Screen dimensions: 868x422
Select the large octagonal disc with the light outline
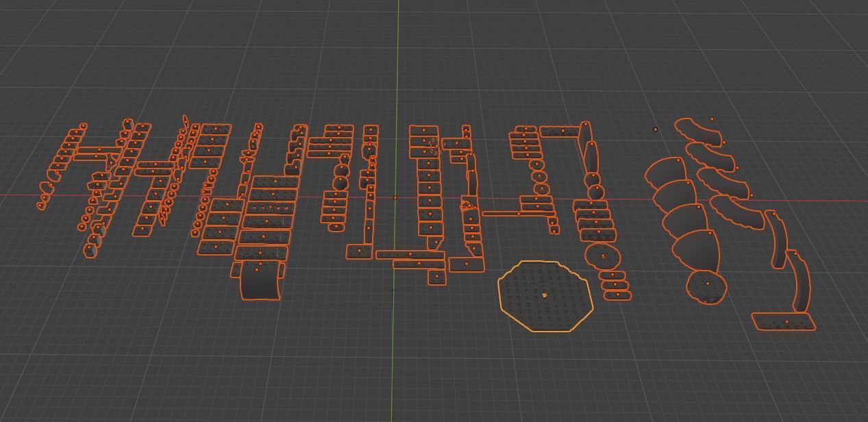click(545, 296)
